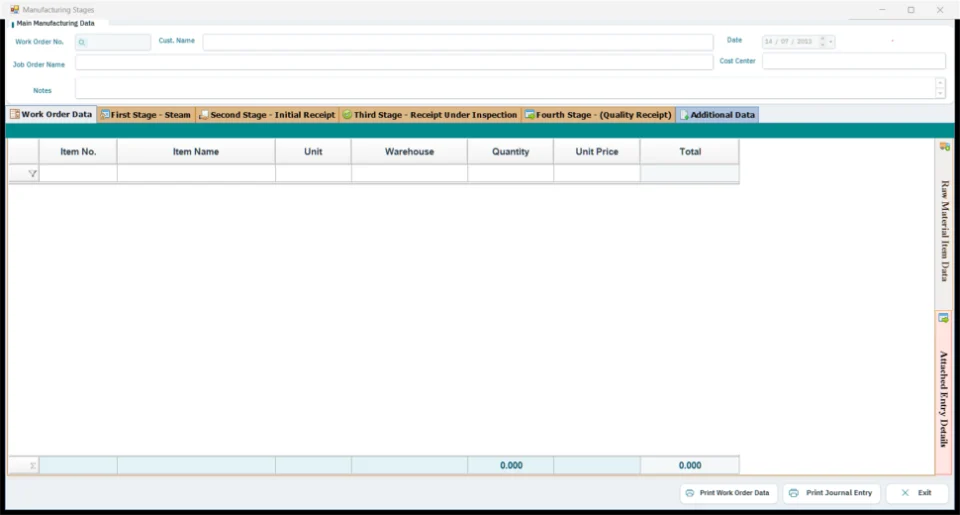This screenshot has width=960, height=515.
Task: Close the Manufacturing Stages window
Action: (x=940, y=10)
